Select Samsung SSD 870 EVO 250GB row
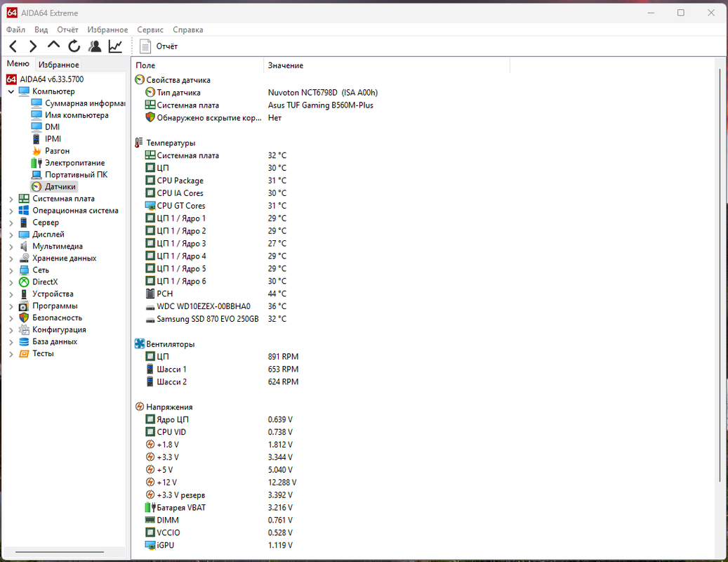The width and height of the screenshot is (728, 562). (x=216, y=319)
